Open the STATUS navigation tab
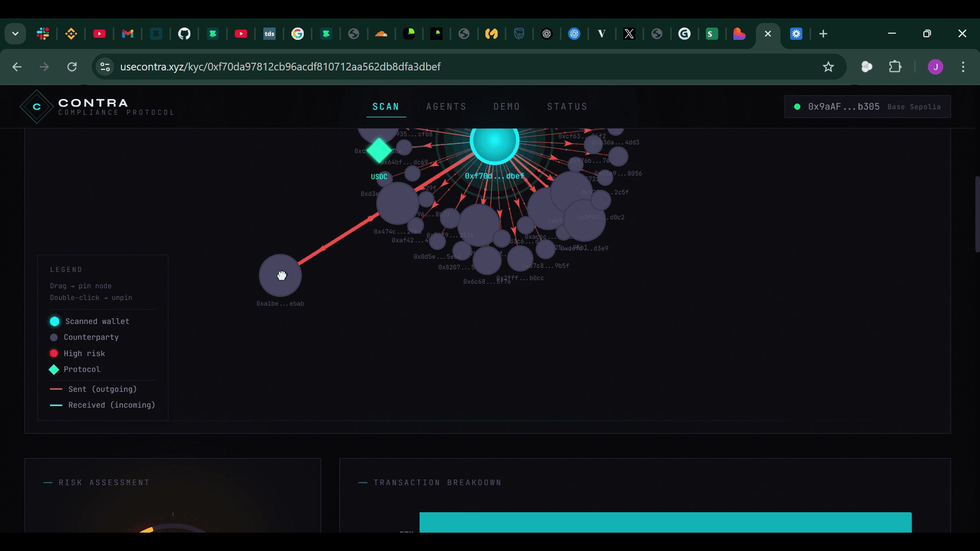 (x=567, y=107)
